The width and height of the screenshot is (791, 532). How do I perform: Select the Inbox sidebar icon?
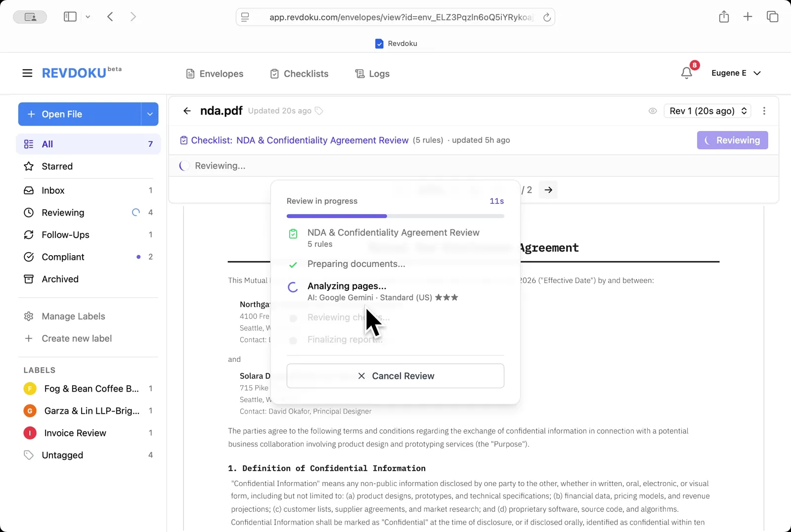tap(29, 190)
